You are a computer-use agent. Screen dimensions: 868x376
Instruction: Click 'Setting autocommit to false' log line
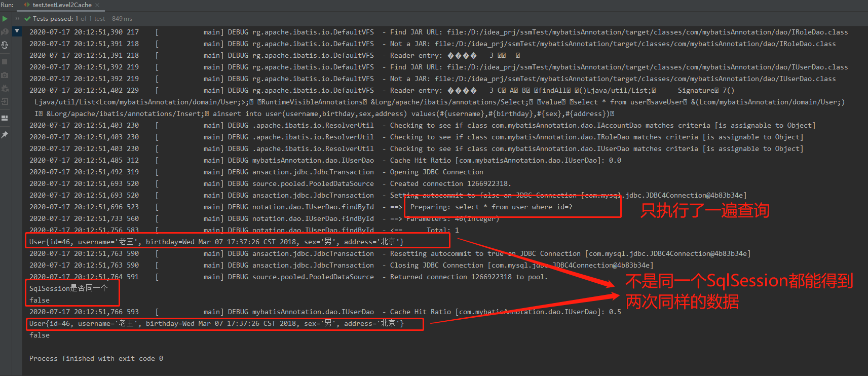(x=388, y=195)
